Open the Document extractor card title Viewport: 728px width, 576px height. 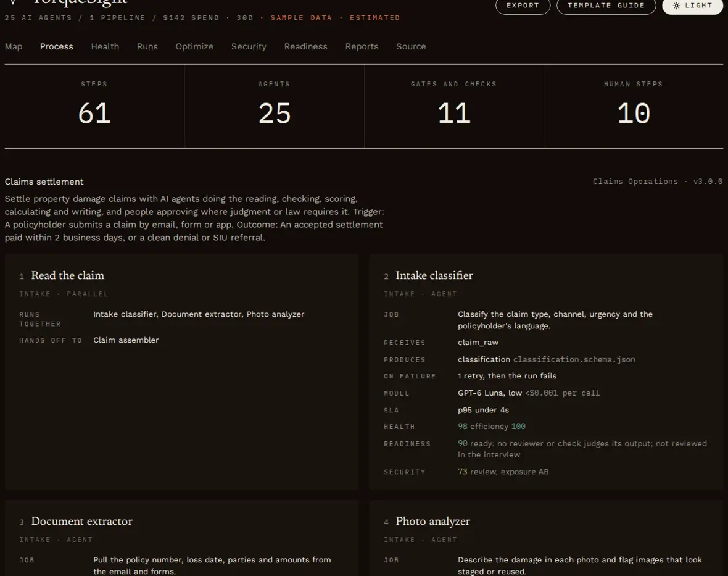[x=81, y=521]
